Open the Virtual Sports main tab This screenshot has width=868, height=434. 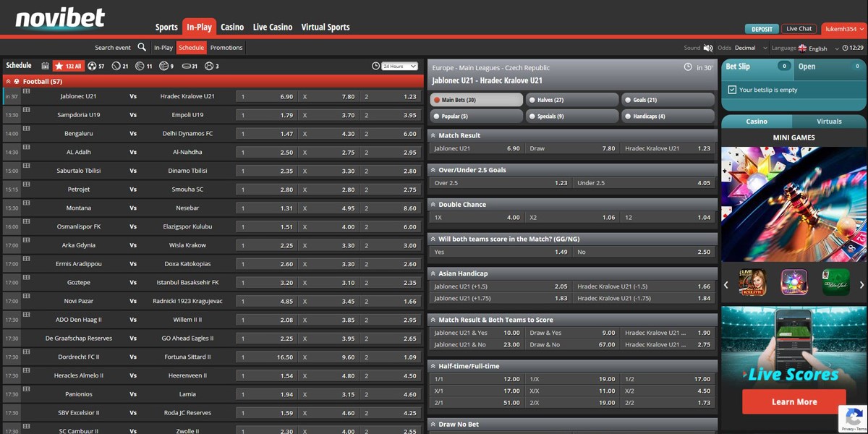click(x=325, y=27)
